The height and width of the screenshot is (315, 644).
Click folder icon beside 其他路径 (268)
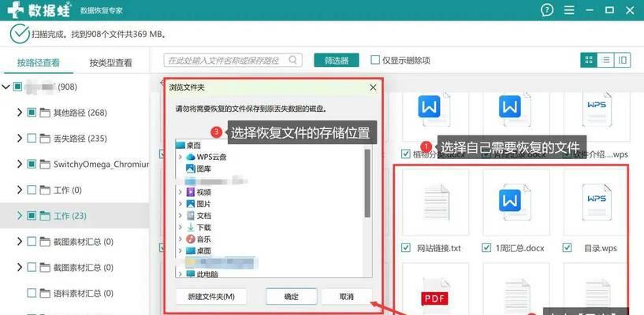coord(45,113)
